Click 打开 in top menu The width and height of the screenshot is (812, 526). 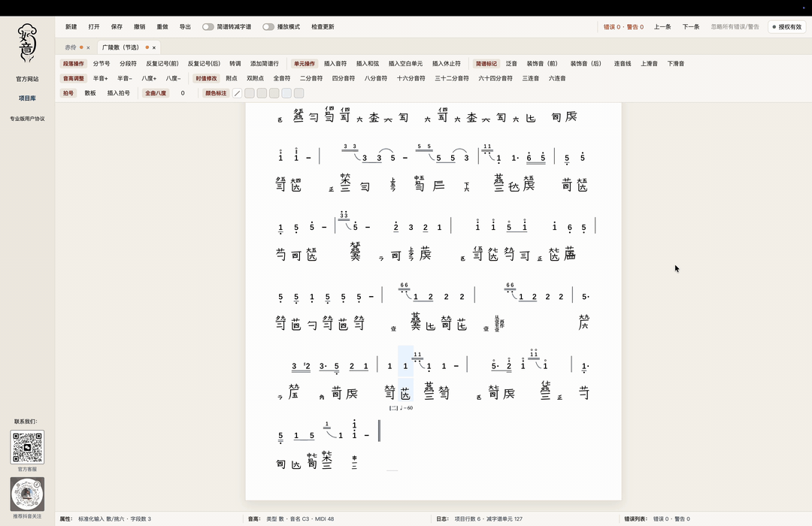click(x=94, y=27)
